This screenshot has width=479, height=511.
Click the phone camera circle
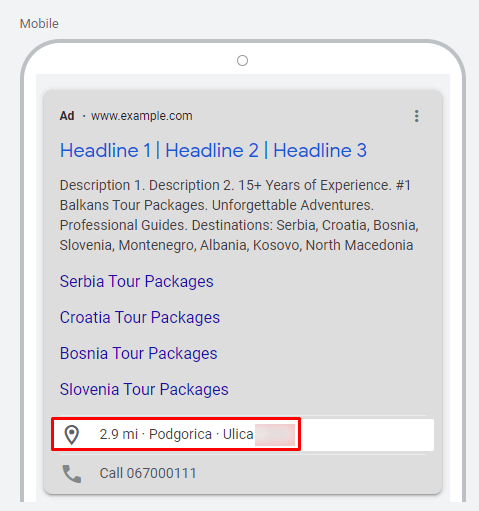click(242, 61)
